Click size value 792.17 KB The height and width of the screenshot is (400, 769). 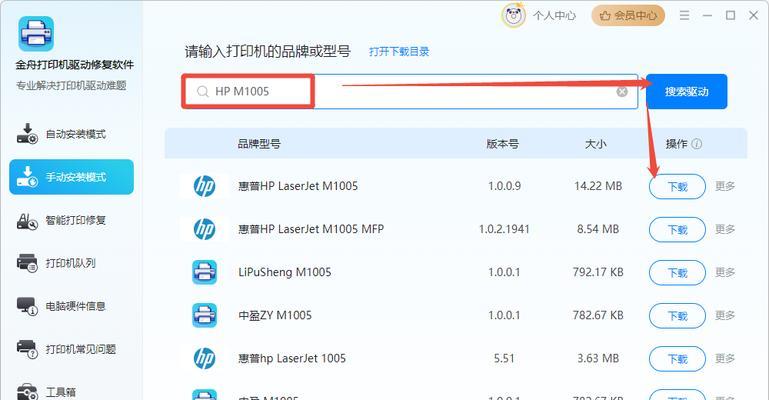pyautogui.click(x=598, y=273)
